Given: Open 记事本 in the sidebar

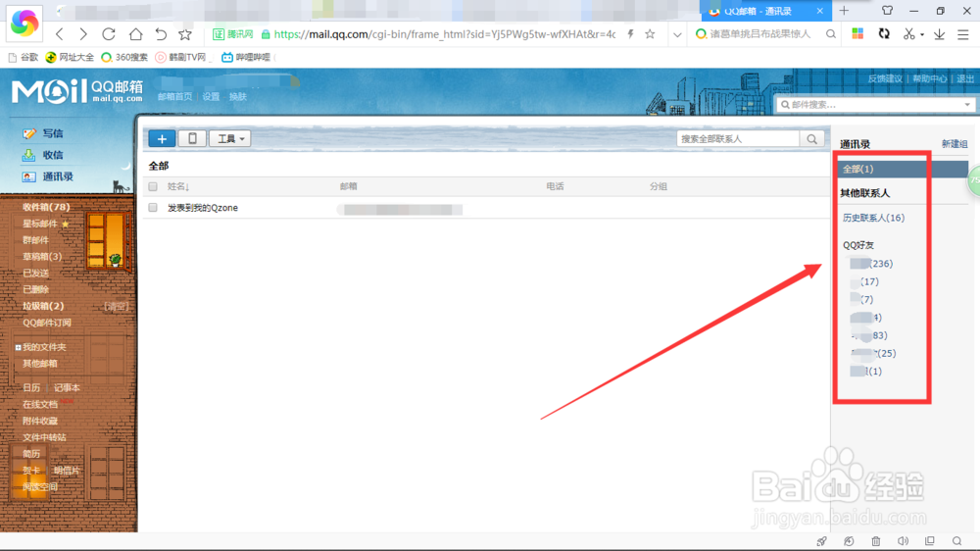Looking at the screenshot, I should click(67, 388).
